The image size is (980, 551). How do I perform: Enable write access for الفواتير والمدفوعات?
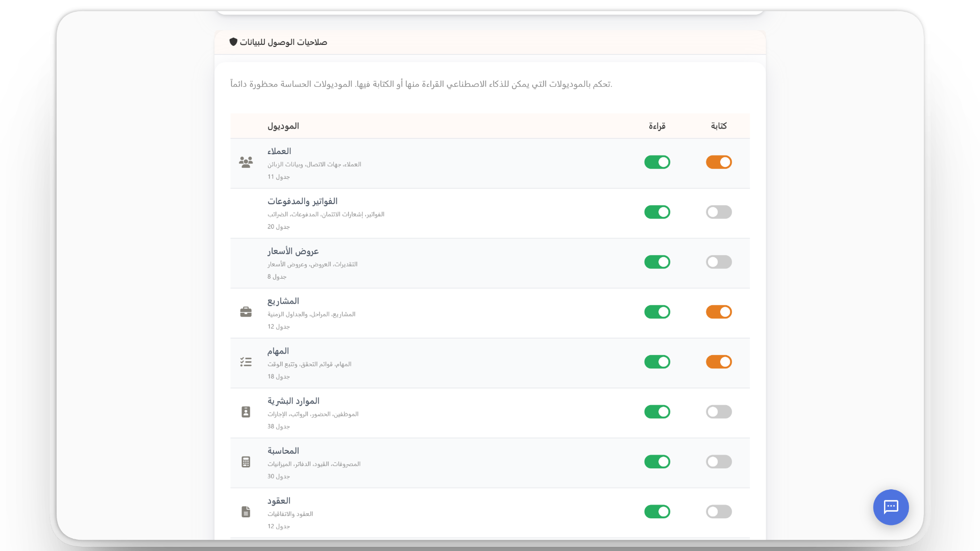(x=719, y=212)
